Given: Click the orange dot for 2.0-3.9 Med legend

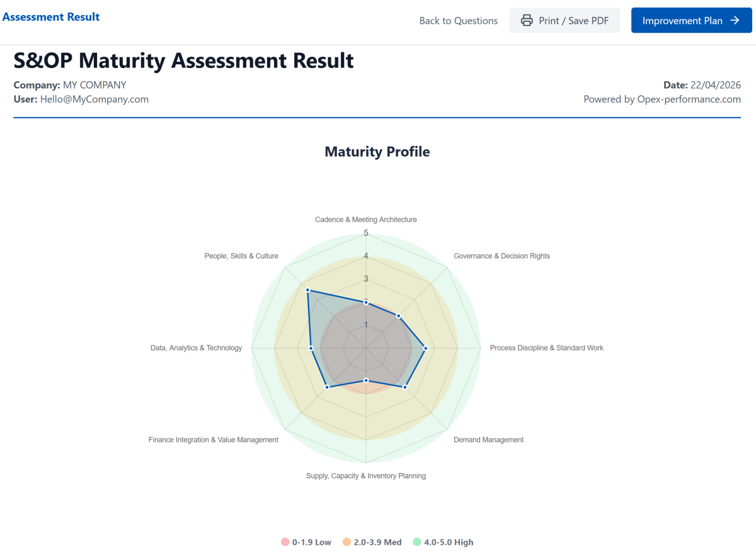Looking at the screenshot, I should coord(346,542).
